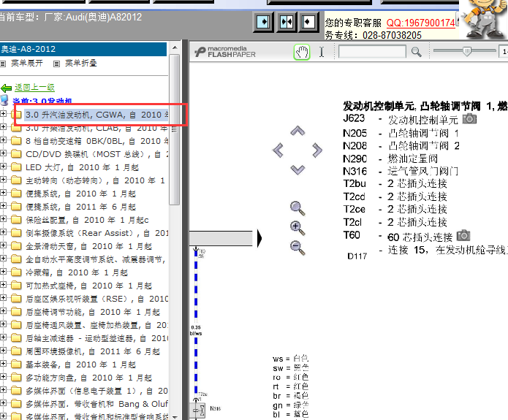Click the tree scrollbar up arrow
The height and width of the screenshot is (420, 508).
(x=175, y=47)
